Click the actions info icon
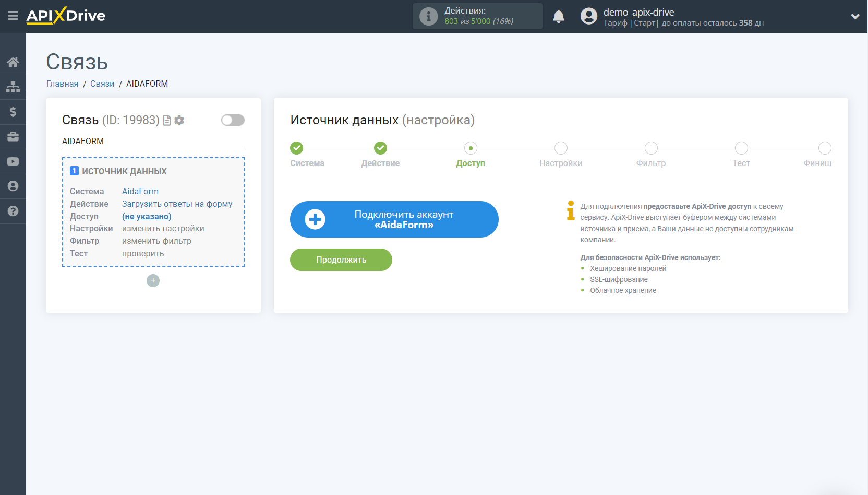The image size is (868, 495). [428, 16]
